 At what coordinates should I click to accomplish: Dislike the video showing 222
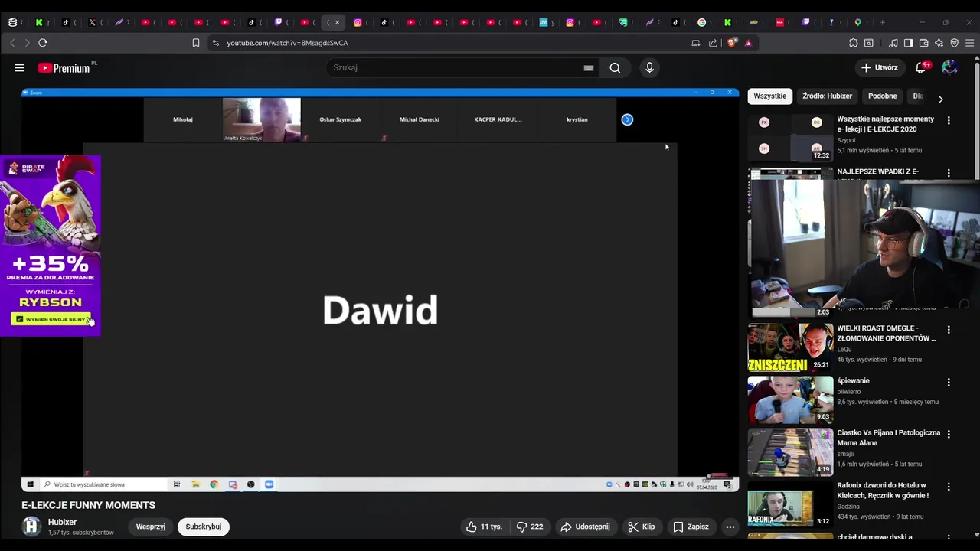click(530, 527)
